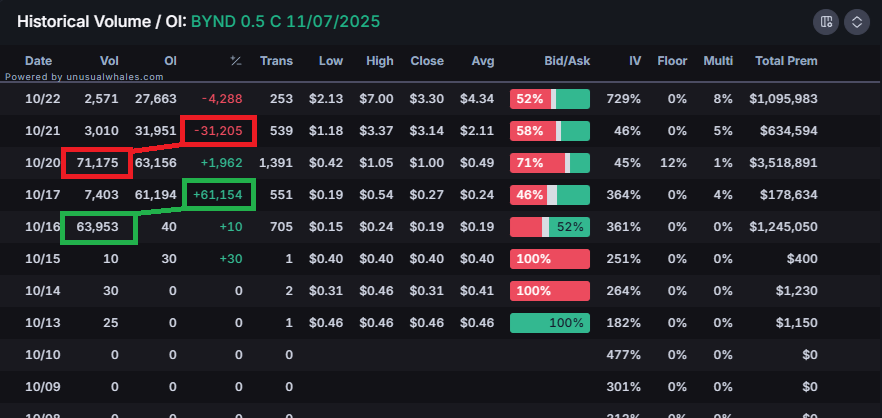882x418 pixels.
Task: Click the 46% bid/ask bar on 10/17
Action: click(550, 195)
